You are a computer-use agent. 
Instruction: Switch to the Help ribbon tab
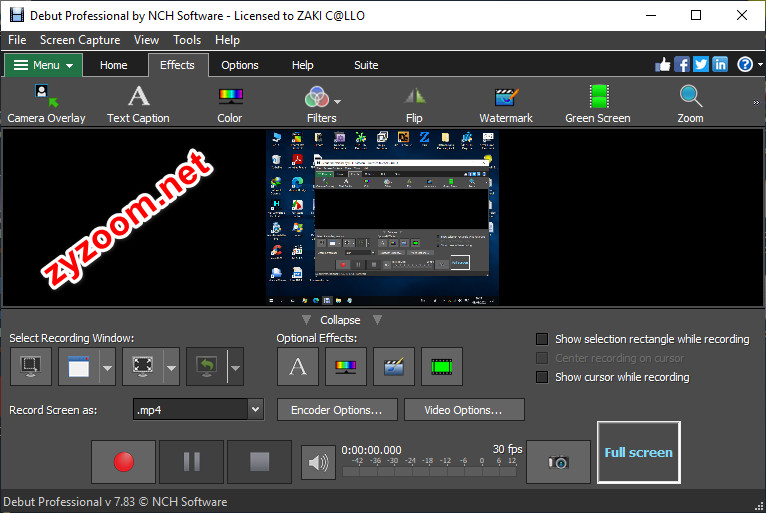(302, 65)
